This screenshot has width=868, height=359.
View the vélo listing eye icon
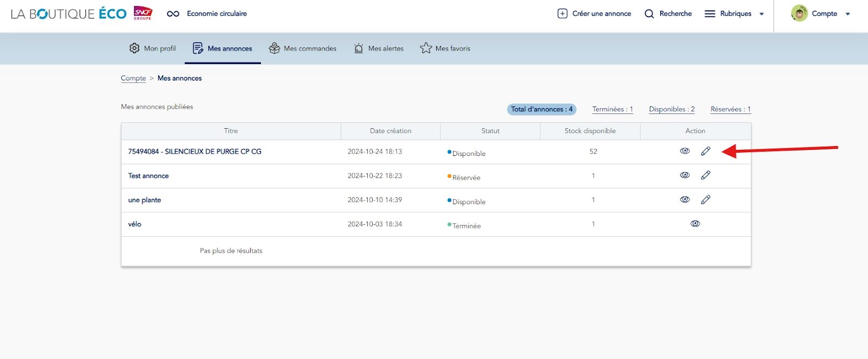pyautogui.click(x=695, y=223)
